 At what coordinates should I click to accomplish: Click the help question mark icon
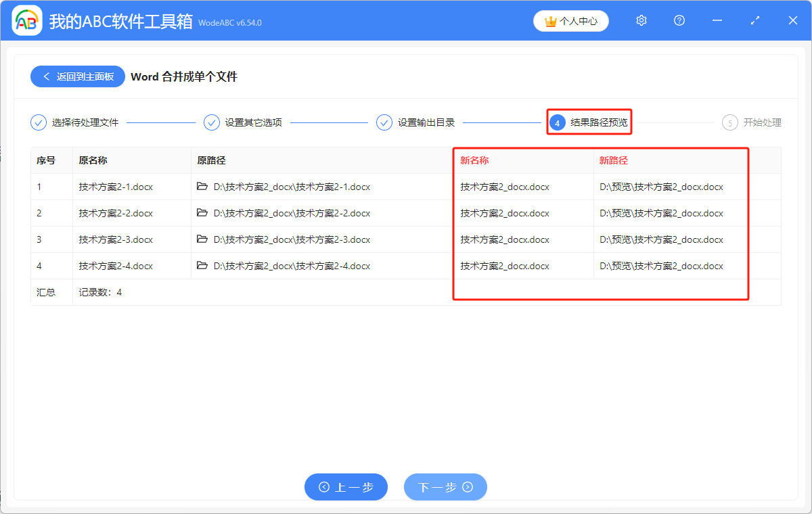679,21
